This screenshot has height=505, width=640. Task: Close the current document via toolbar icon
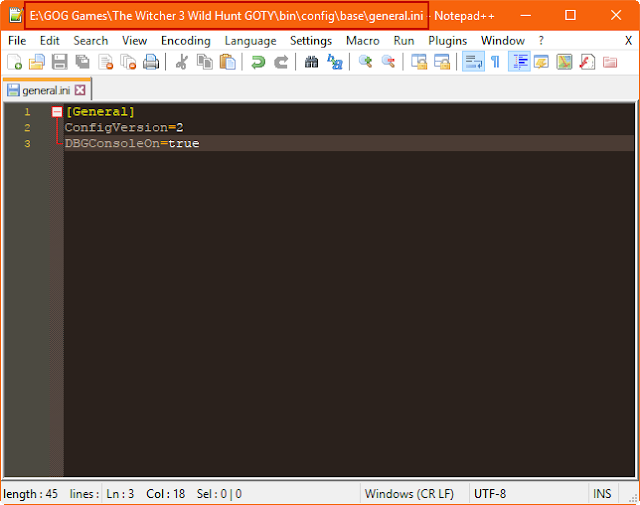pyautogui.click(x=105, y=62)
